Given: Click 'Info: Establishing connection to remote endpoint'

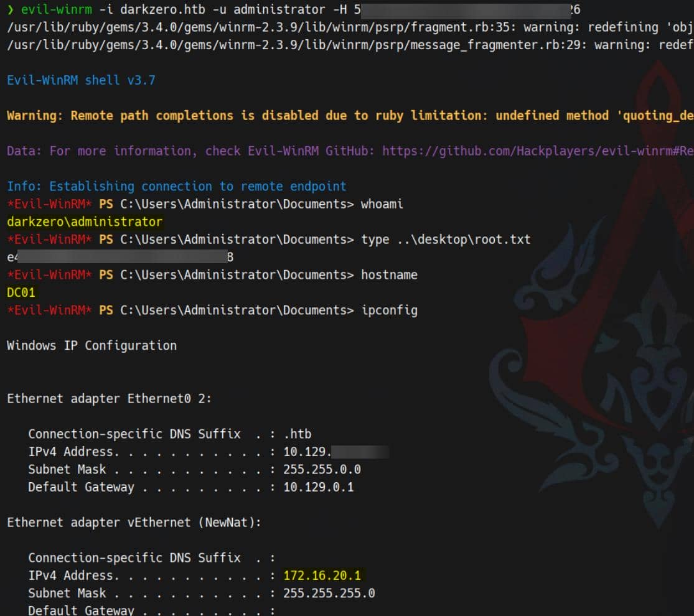Looking at the screenshot, I should point(177,186).
